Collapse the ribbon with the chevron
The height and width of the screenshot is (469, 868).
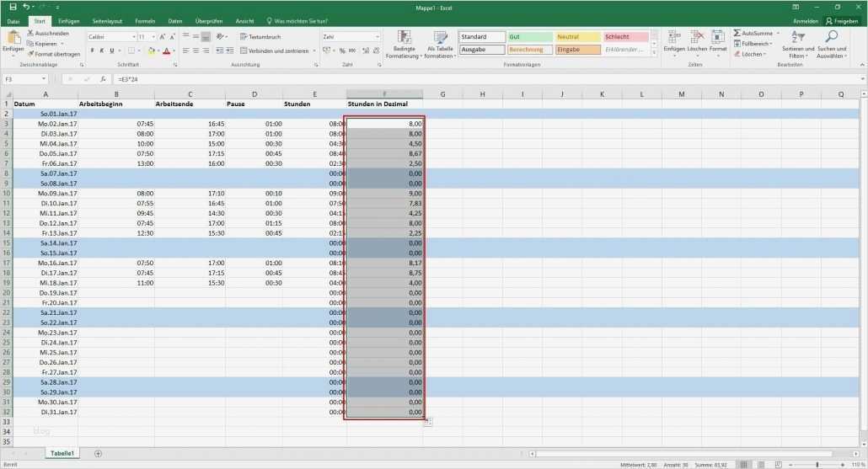[862, 65]
